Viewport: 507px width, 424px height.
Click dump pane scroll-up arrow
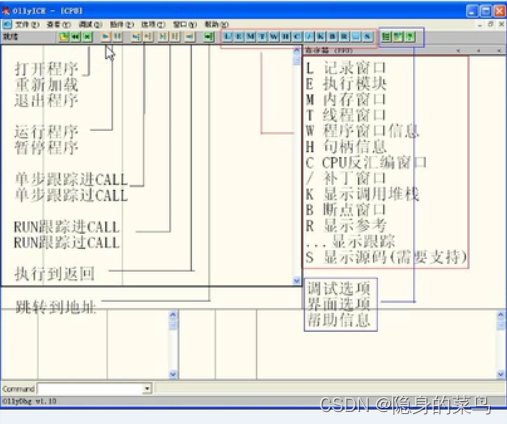tap(173, 314)
